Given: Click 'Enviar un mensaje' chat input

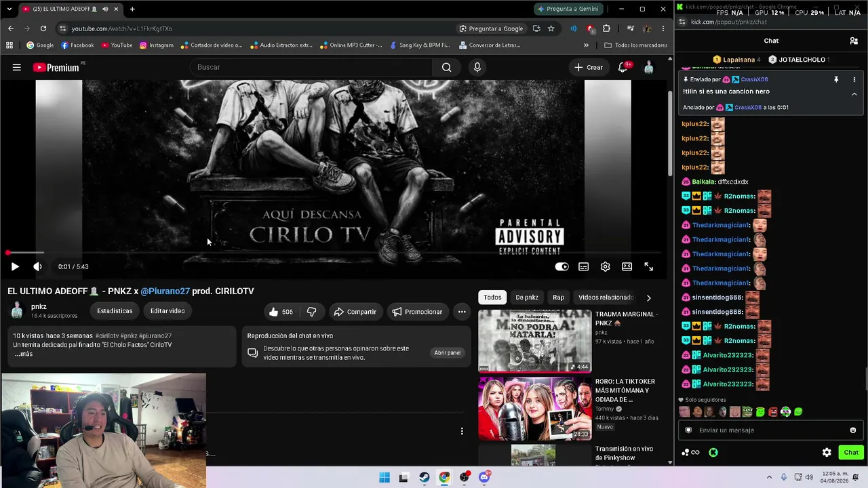Looking at the screenshot, I should (770, 430).
